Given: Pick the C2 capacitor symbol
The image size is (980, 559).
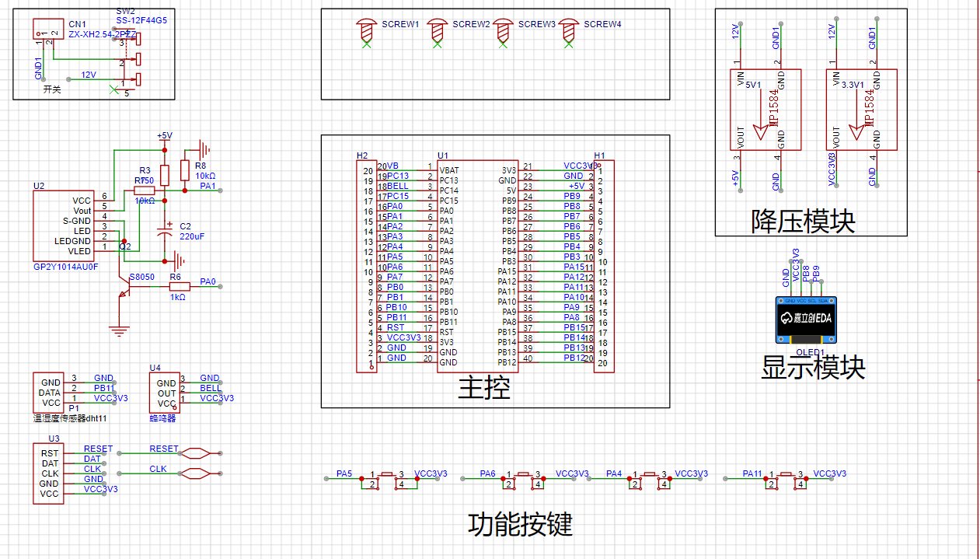Looking at the screenshot, I should pos(165,231).
